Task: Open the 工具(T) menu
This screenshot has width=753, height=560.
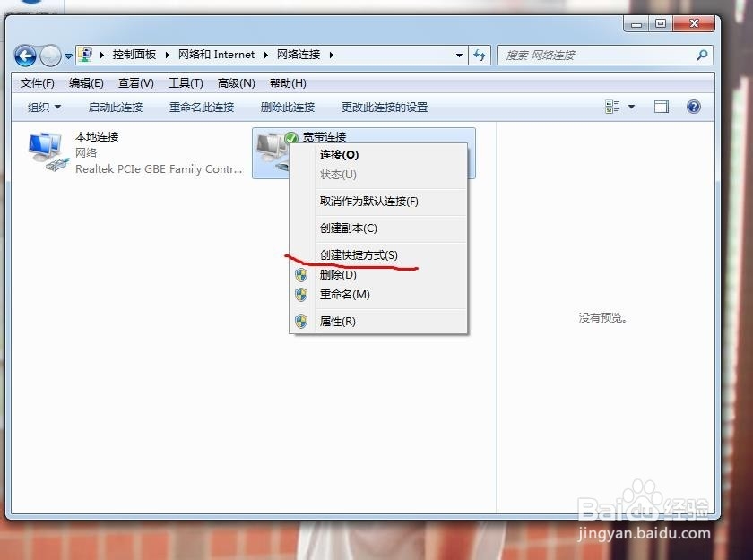Action: 185,82
